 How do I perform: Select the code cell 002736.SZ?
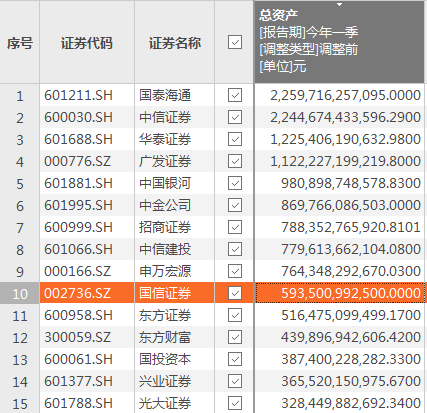pos(87,293)
